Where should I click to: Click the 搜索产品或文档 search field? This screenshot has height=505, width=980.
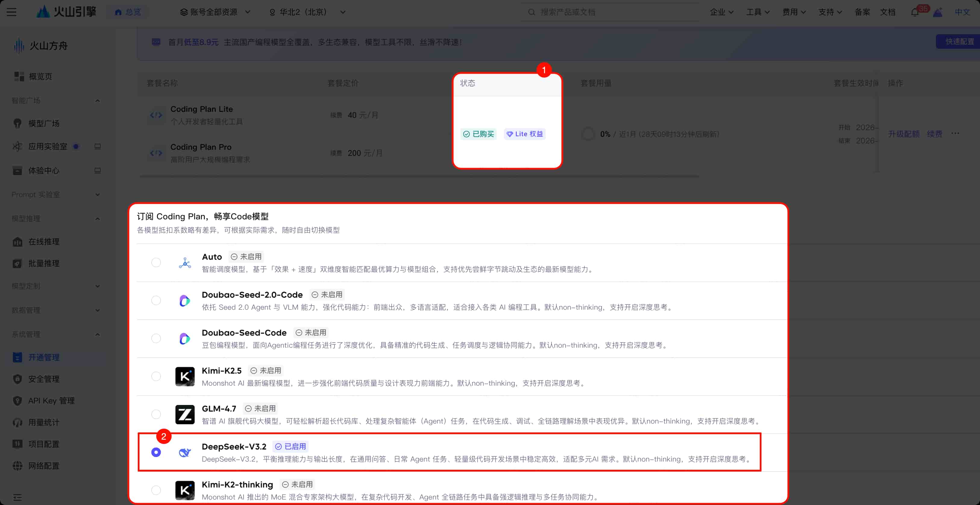(609, 12)
